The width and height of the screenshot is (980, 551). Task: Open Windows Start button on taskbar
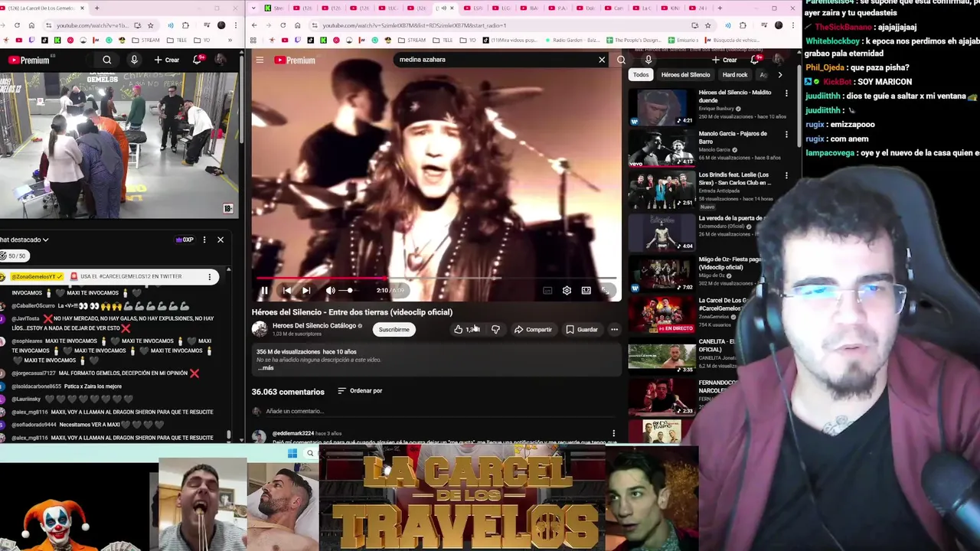click(x=292, y=454)
